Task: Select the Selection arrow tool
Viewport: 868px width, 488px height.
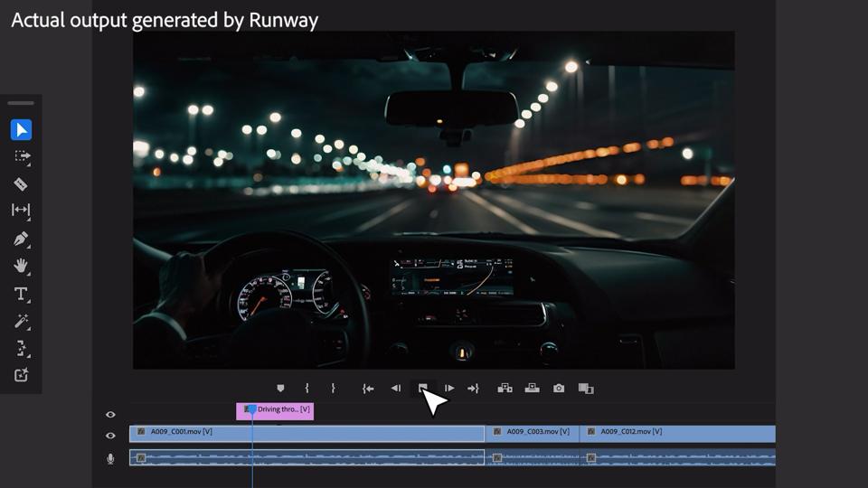Action: 21,130
